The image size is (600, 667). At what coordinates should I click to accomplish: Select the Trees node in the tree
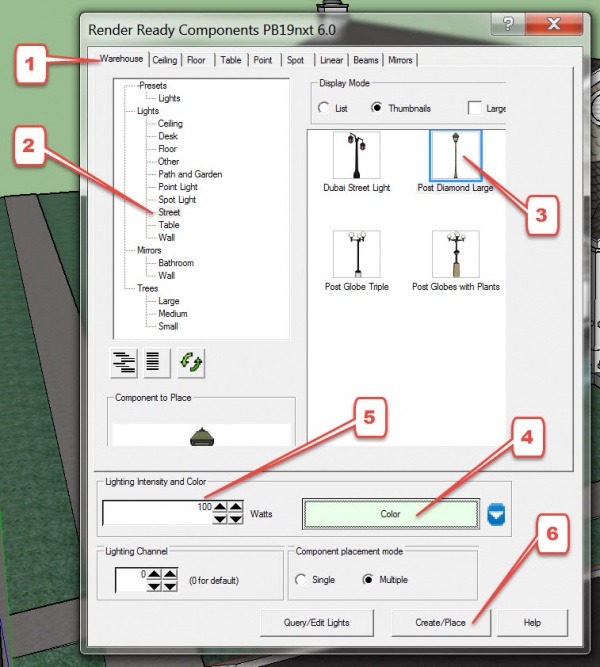coord(148,288)
